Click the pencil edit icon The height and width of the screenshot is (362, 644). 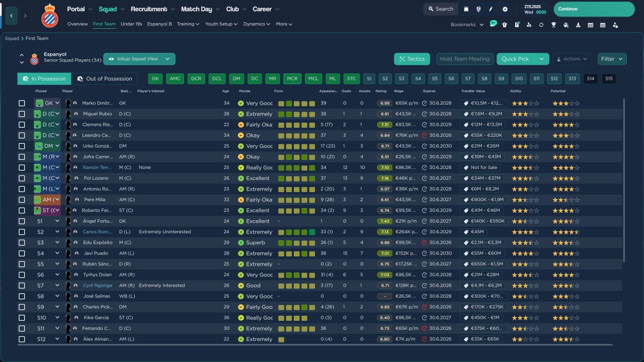492,9
